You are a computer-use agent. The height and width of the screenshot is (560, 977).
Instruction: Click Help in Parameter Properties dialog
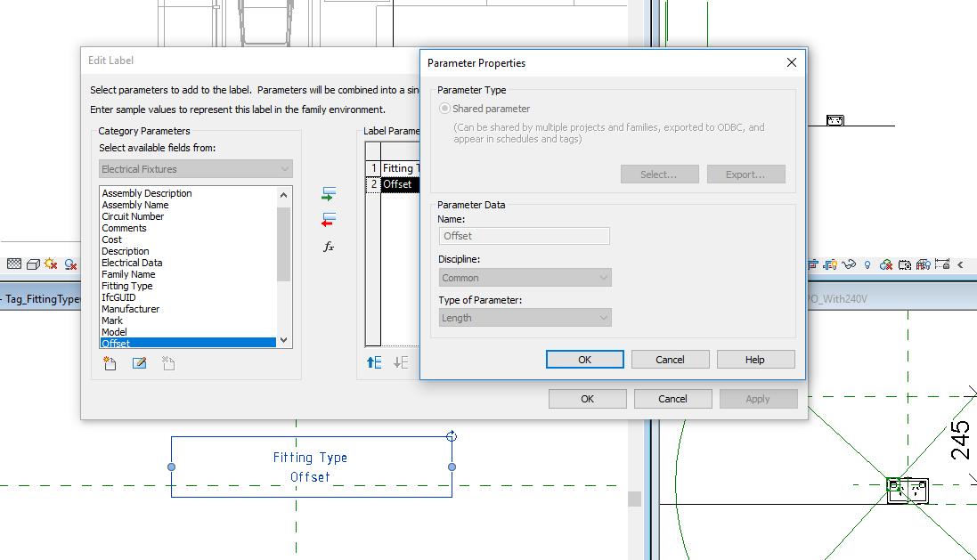click(x=755, y=360)
